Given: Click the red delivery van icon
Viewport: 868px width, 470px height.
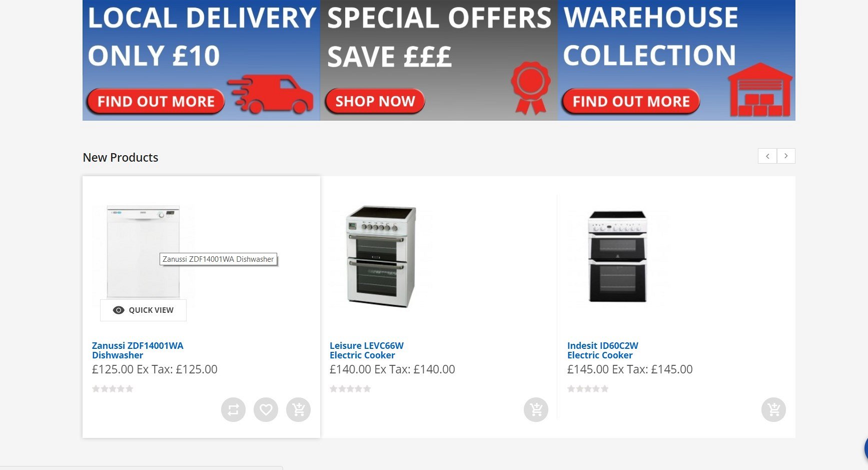Looking at the screenshot, I should [271, 94].
